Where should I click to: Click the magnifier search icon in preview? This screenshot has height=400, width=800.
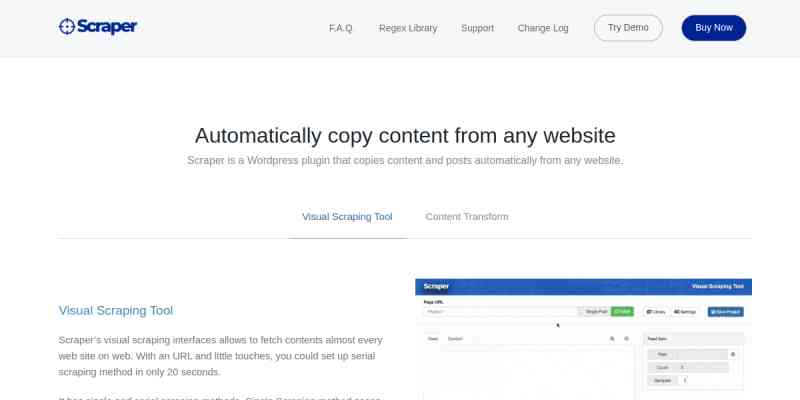point(612,339)
